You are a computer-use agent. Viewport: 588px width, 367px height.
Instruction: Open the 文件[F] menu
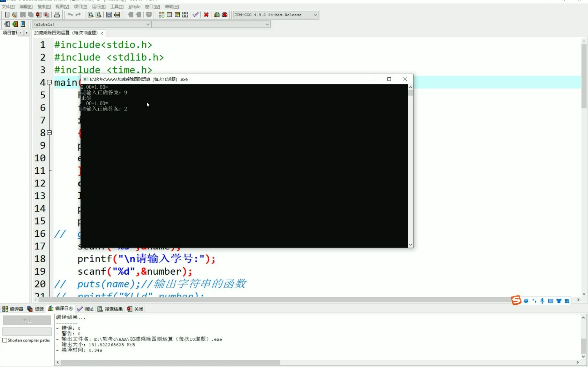[8, 7]
